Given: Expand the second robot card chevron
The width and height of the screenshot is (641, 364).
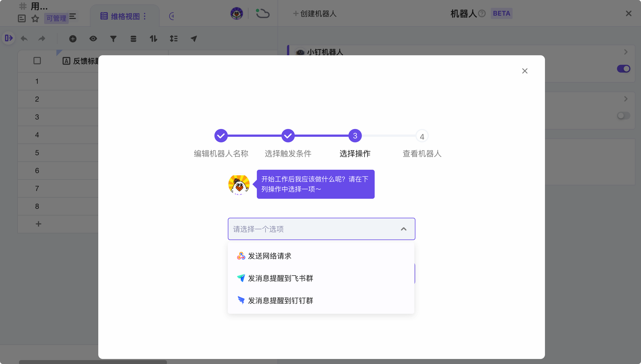Looking at the screenshot, I should (x=626, y=99).
